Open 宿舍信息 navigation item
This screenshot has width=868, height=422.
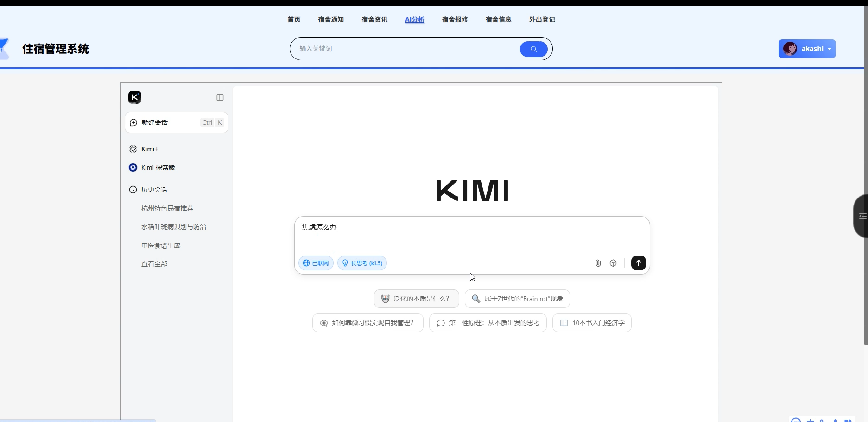coord(499,19)
